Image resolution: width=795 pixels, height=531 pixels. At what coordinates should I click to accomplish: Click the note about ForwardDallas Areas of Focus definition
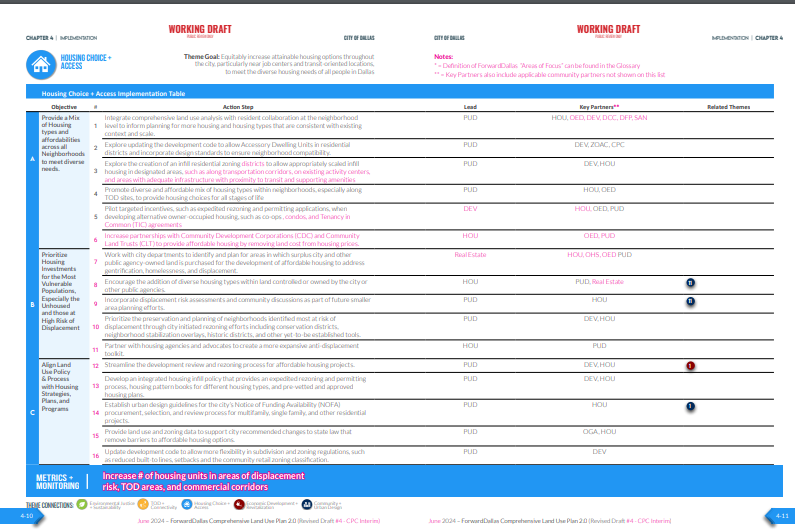537,66
